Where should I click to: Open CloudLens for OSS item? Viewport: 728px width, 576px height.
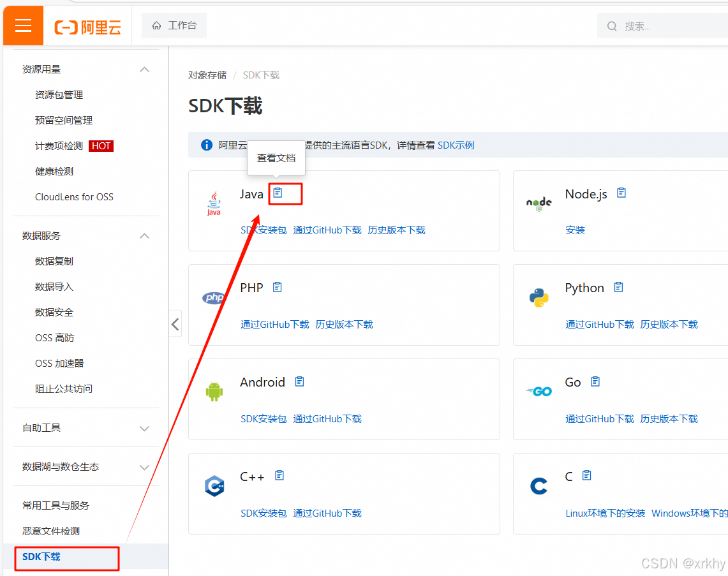tap(74, 197)
